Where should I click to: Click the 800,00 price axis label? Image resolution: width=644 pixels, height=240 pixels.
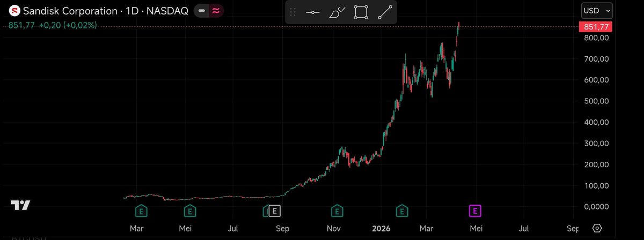click(597, 38)
